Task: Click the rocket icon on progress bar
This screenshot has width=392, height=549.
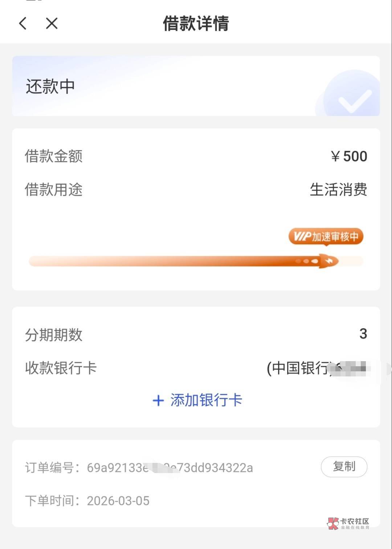Action: 328,261
